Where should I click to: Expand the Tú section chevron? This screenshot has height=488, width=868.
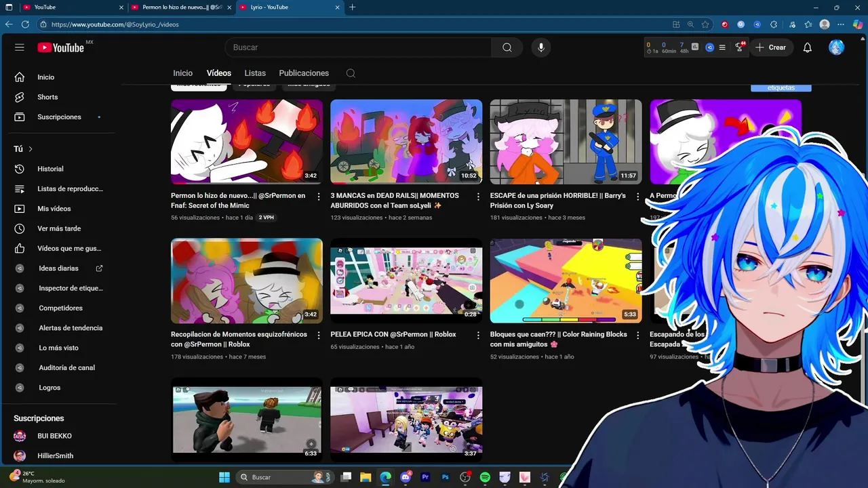[x=31, y=149]
